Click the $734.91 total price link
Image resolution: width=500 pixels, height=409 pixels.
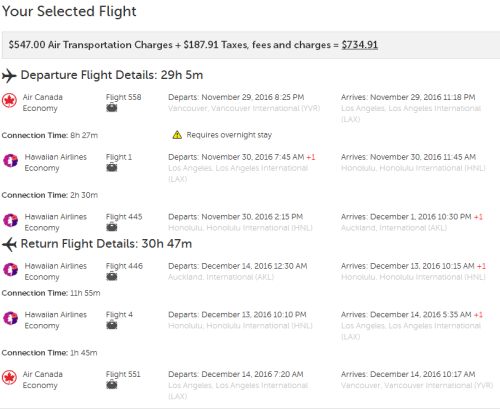coord(360,45)
